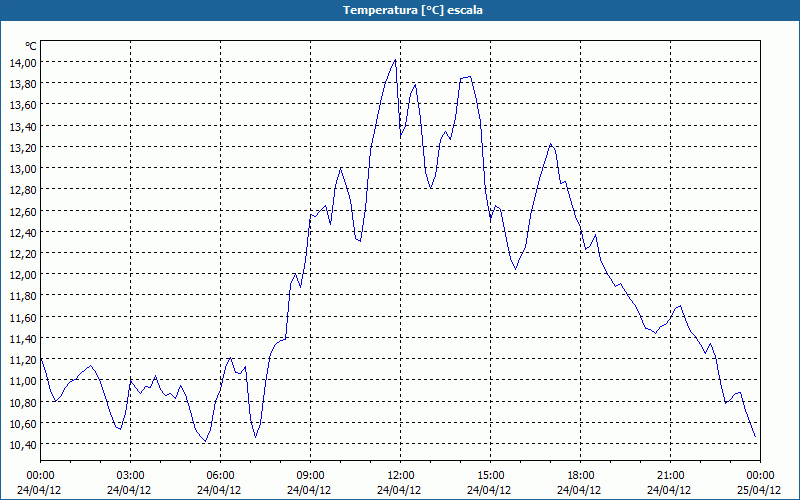Viewport: 800px width, 500px height.
Task: Select the 03:00 time label
Action: [131, 476]
